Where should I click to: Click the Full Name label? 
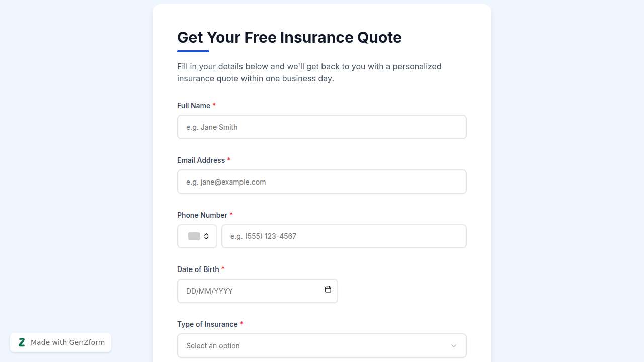pos(194,106)
